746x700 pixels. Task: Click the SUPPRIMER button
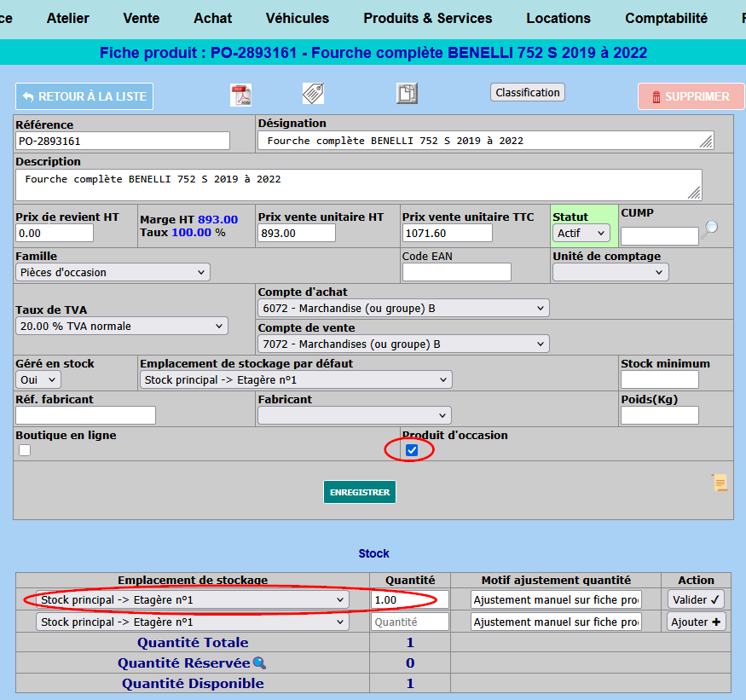[x=691, y=96]
